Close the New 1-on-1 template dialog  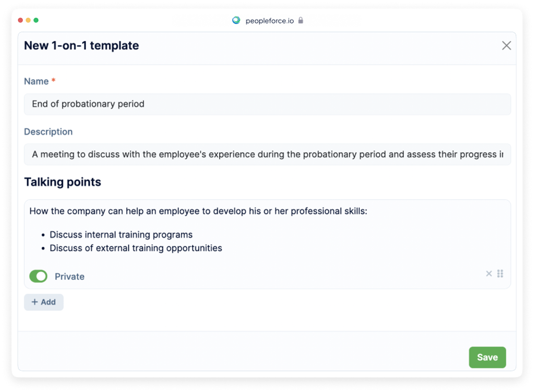pos(506,46)
